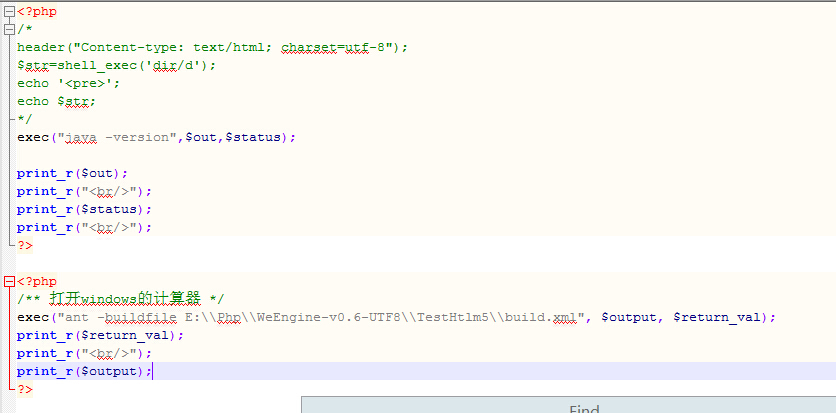Click the first print_r("<br/>") after $out
The height and width of the screenshot is (413, 836).
tap(84, 191)
